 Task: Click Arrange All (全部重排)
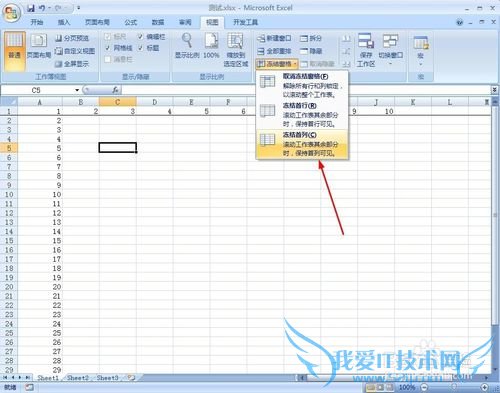[x=274, y=51]
